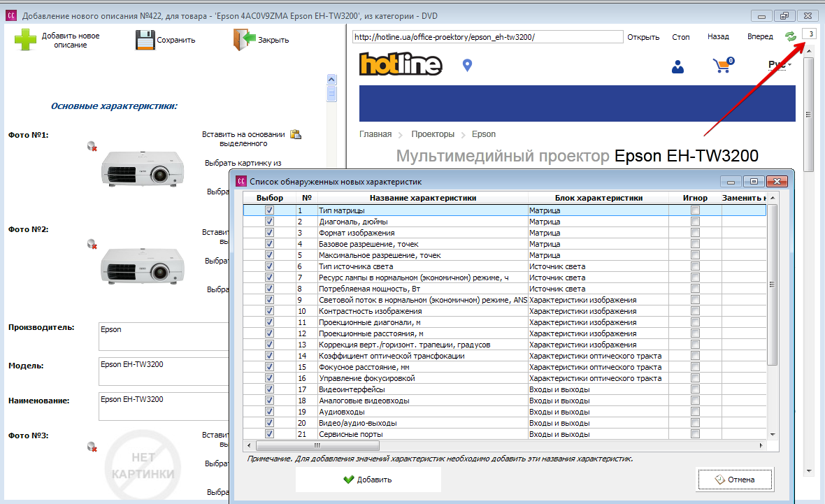Check Игнор box for Тип источника света
This screenshot has width=825, height=504.
695,266
